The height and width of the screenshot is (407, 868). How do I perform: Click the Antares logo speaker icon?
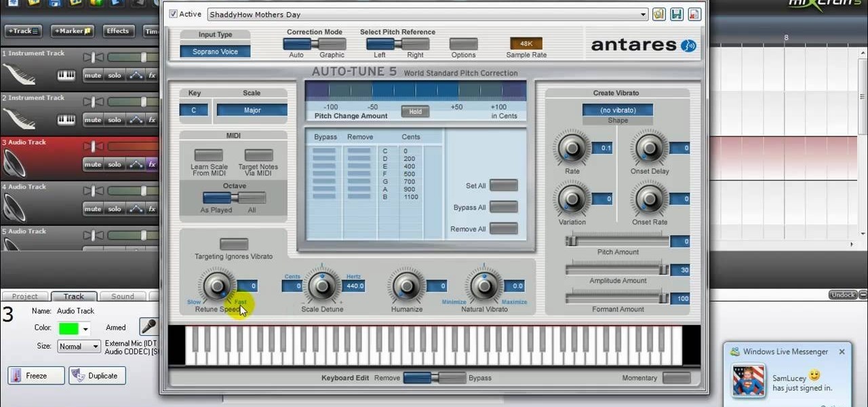tap(688, 45)
